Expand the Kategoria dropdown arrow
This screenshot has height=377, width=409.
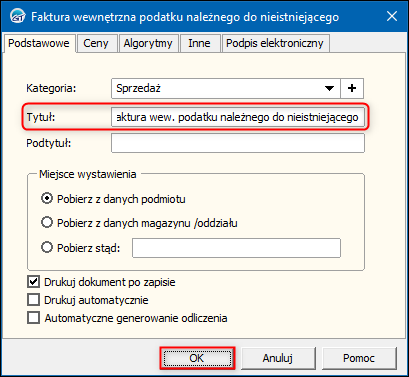point(329,88)
